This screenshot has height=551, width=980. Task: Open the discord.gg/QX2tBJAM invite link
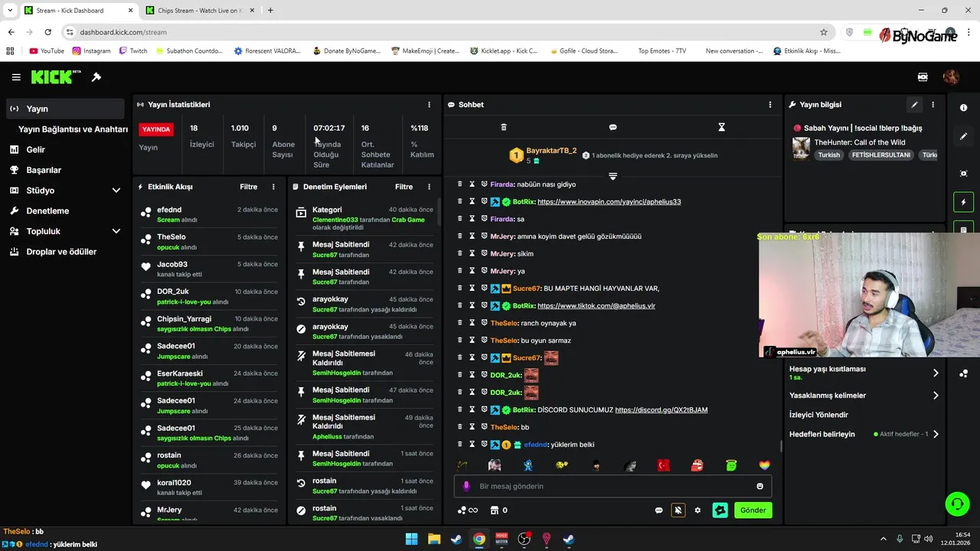661,410
